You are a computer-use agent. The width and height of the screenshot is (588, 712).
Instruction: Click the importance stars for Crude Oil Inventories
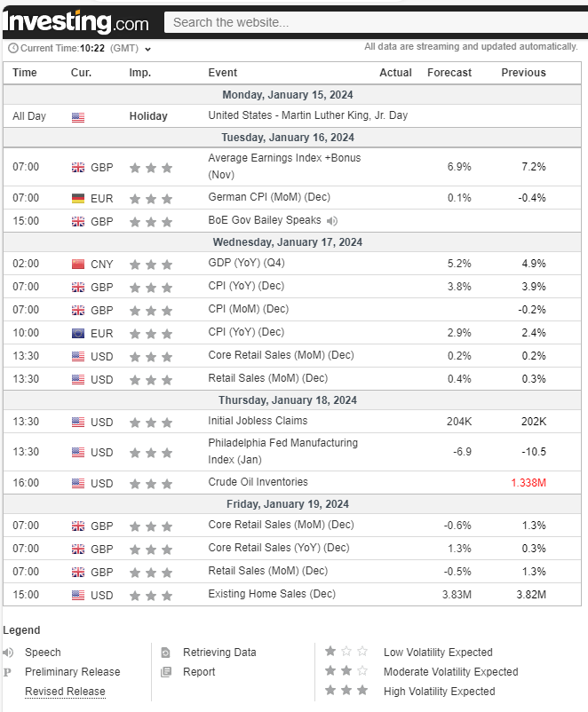150,484
